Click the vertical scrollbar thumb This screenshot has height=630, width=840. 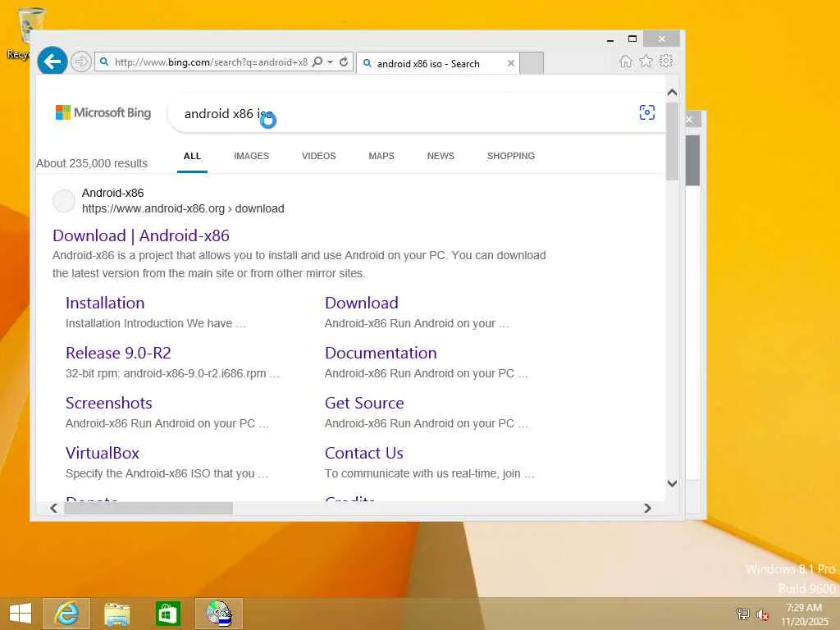tap(673, 140)
